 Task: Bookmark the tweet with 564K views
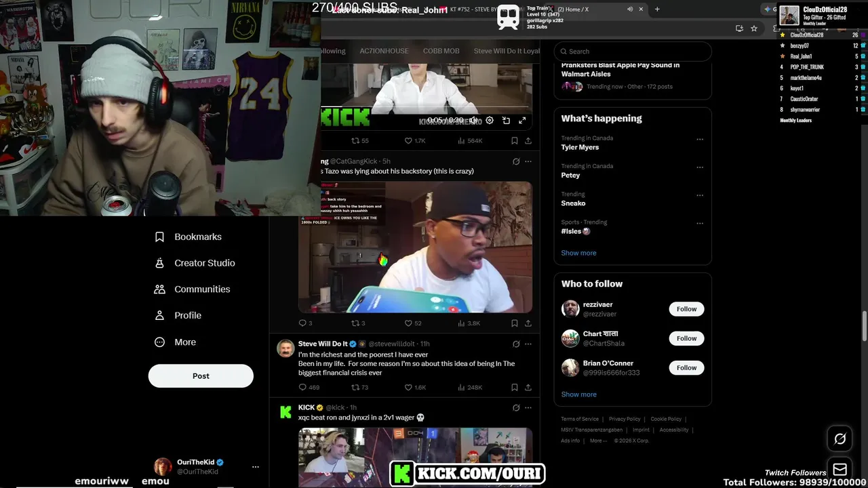pos(515,141)
